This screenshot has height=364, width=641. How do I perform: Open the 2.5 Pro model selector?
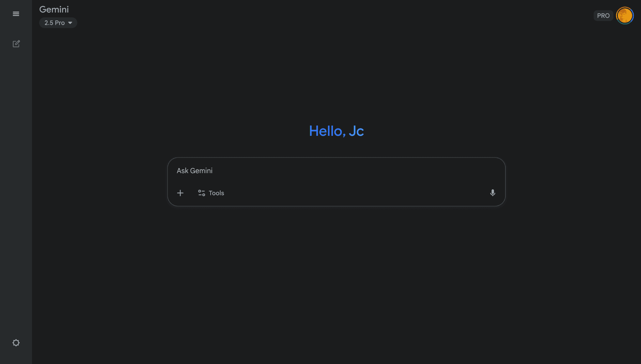(x=58, y=23)
